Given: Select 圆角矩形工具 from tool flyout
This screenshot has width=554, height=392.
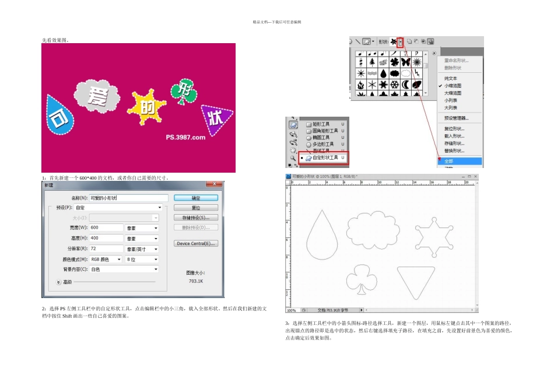Looking at the screenshot, I should coord(325,131).
